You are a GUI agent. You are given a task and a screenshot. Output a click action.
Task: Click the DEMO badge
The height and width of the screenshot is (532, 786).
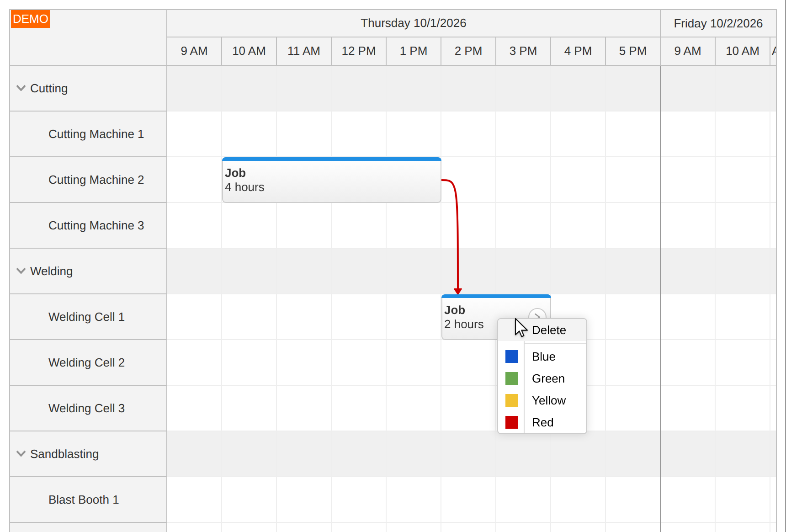pyautogui.click(x=30, y=19)
